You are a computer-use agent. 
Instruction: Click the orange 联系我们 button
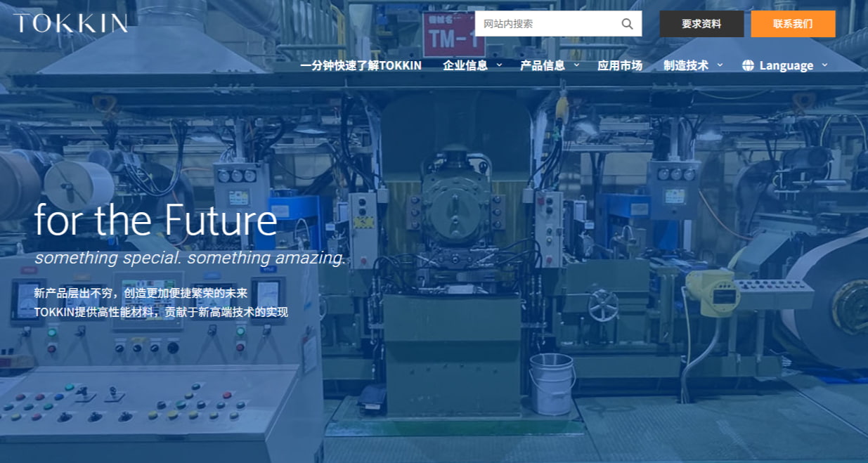[x=793, y=24]
